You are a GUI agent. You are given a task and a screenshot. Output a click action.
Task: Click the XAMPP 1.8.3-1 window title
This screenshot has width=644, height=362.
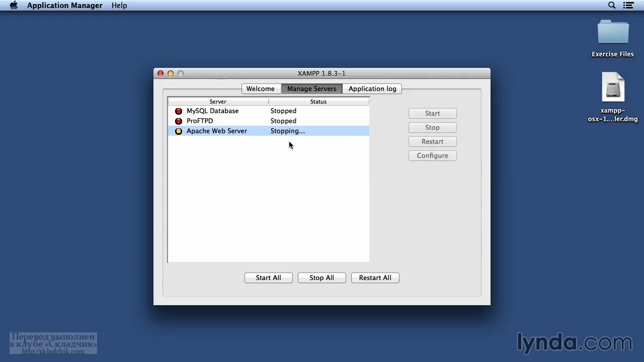click(321, 73)
